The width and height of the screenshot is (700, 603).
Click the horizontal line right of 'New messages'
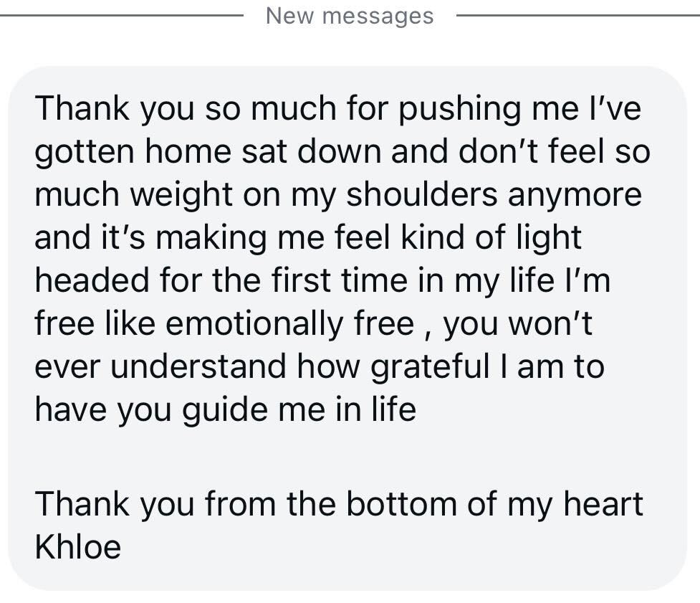[578, 16]
